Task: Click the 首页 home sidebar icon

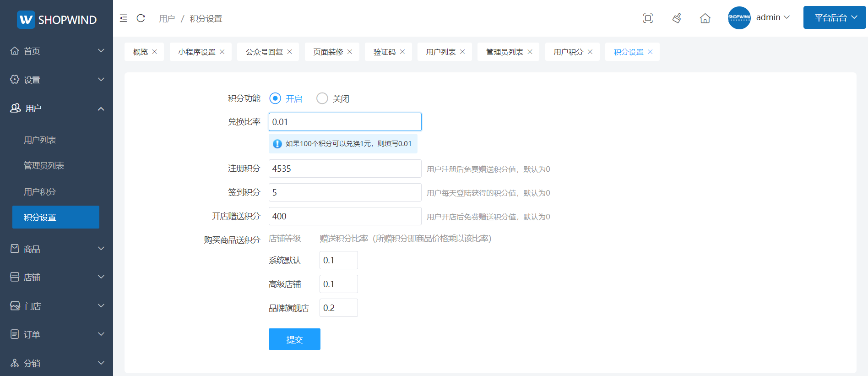Action: 15,51
